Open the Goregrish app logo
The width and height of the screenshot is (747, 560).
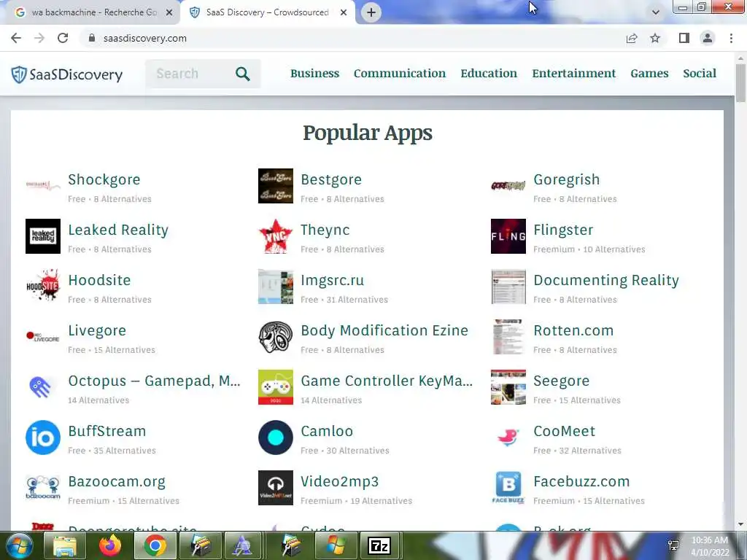click(x=508, y=186)
